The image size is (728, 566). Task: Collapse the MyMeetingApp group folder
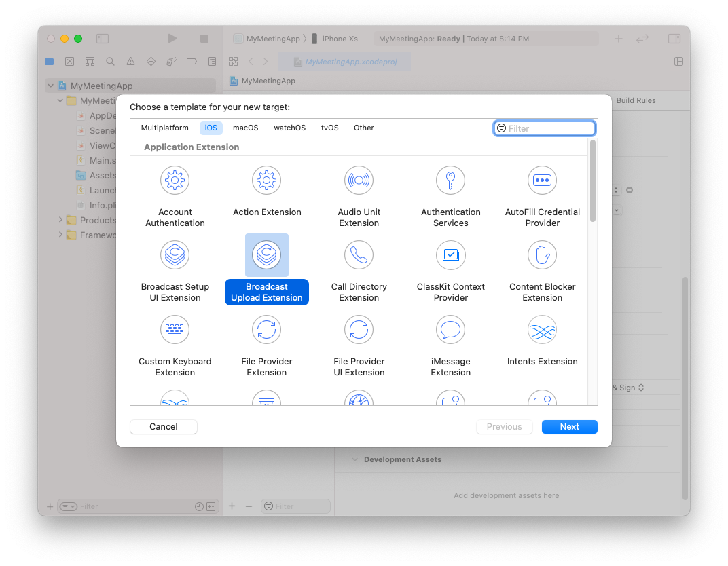tap(60, 100)
